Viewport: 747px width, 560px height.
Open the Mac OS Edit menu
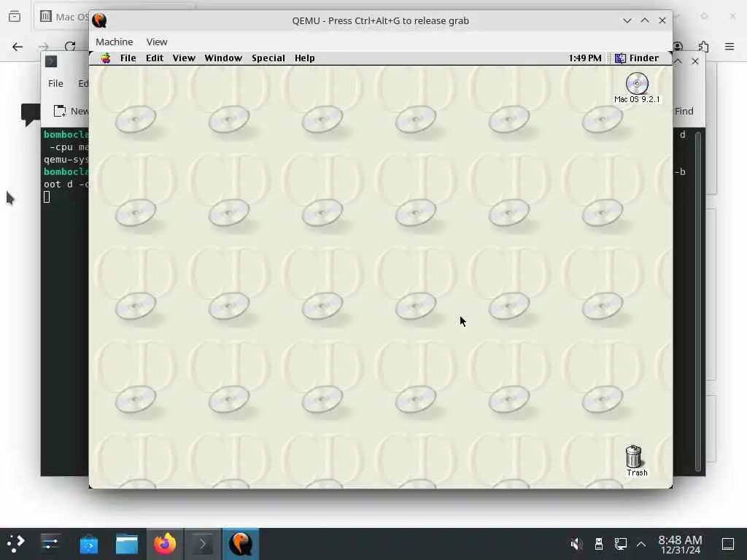coord(155,58)
